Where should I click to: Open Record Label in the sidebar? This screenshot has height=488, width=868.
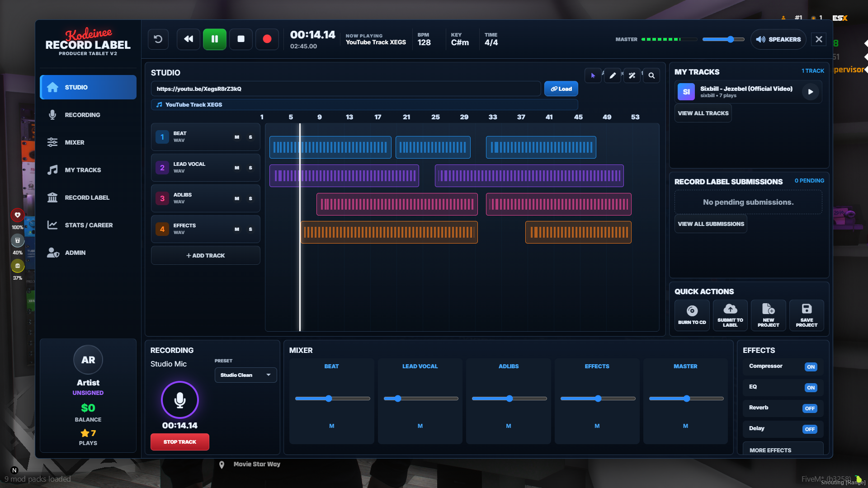[x=88, y=197]
